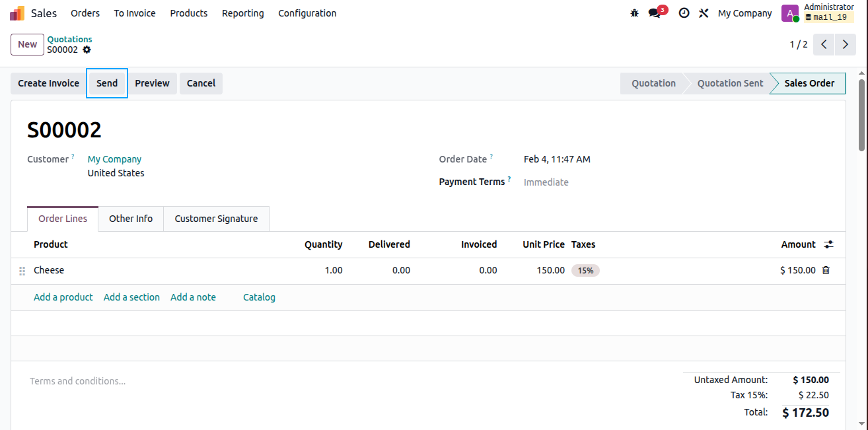The height and width of the screenshot is (430, 868).
Task: Click the Preview button
Action: tap(153, 83)
